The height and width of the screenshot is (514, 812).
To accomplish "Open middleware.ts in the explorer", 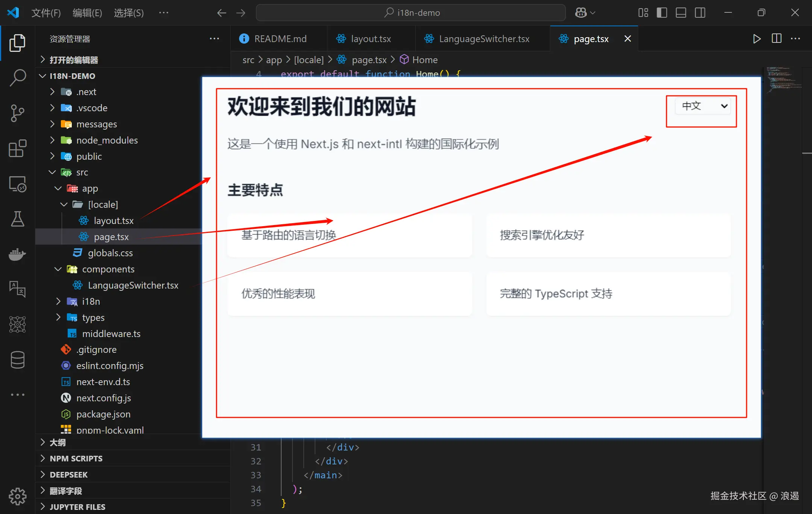I will coord(111,334).
